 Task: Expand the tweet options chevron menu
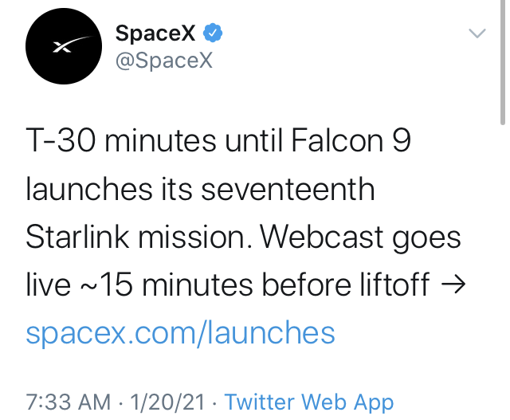(x=477, y=33)
